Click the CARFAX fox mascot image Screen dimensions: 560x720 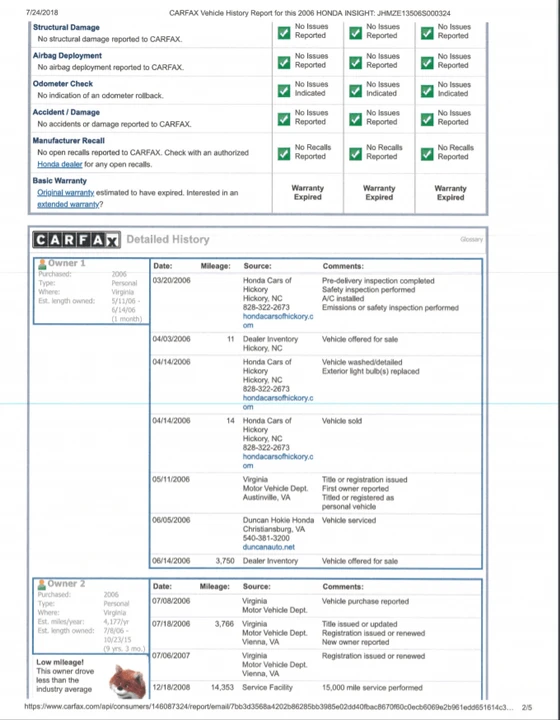coord(127,682)
